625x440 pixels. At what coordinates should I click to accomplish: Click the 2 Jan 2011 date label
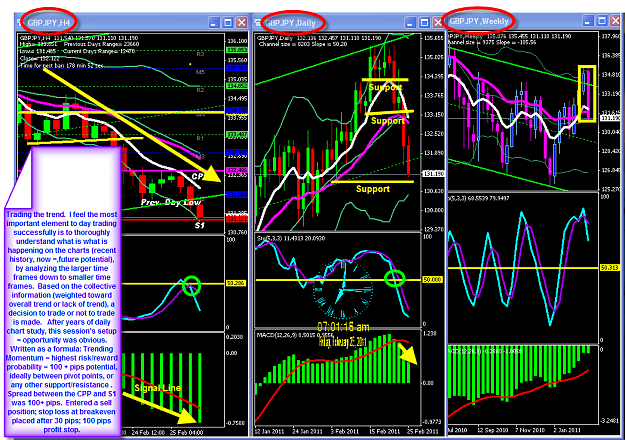click(567, 430)
